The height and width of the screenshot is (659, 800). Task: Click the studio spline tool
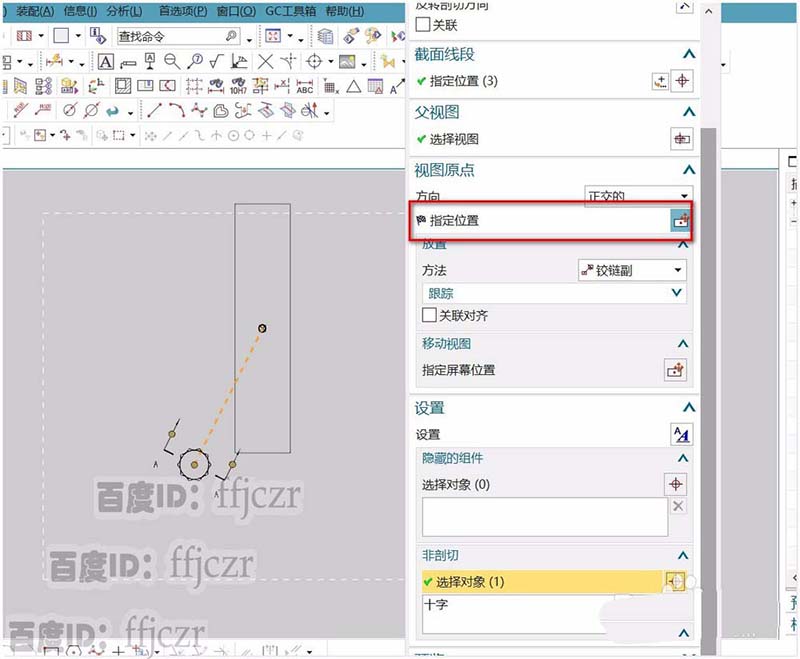pos(199,110)
